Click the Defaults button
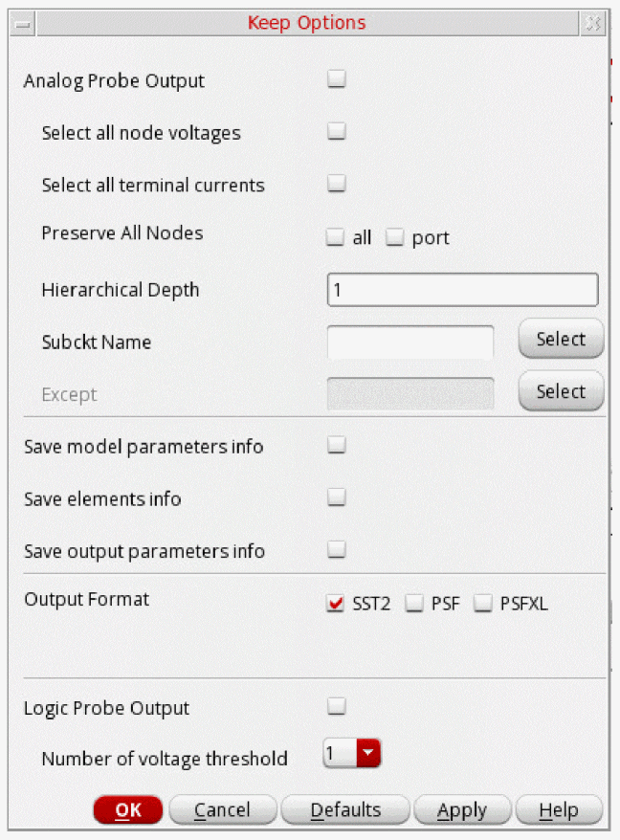The height and width of the screenshot is (840, 620). pyautogui.click(x=345, y=810)
